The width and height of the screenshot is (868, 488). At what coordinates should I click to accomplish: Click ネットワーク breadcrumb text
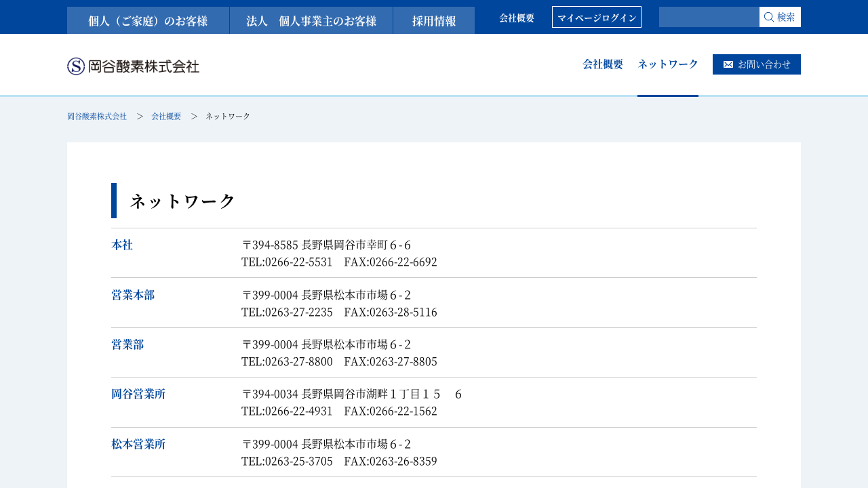click(x=228, y=117)
